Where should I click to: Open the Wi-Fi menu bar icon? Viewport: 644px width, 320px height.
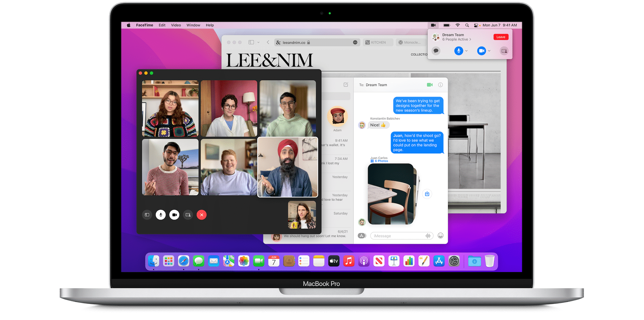458,25
